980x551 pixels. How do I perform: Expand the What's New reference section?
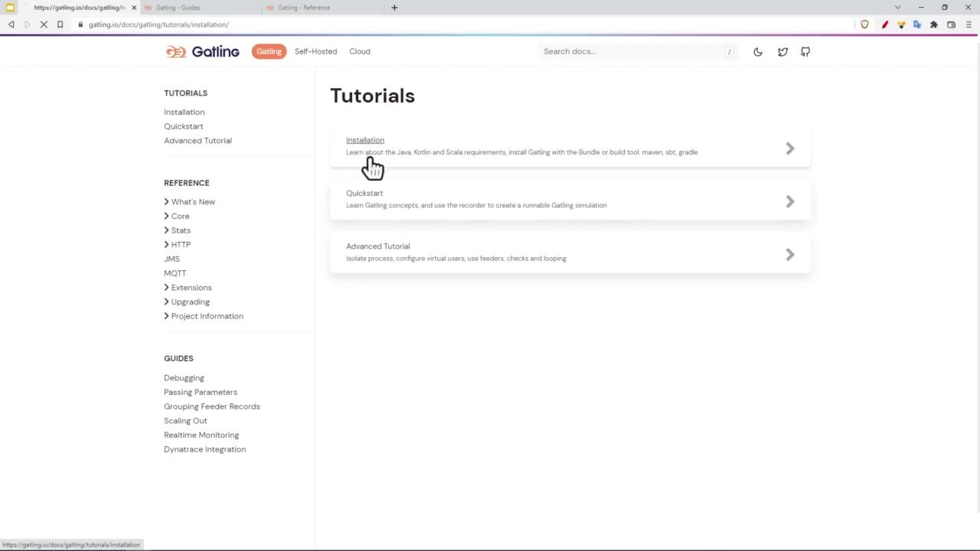pyautogui.click(x=193, y=202)
